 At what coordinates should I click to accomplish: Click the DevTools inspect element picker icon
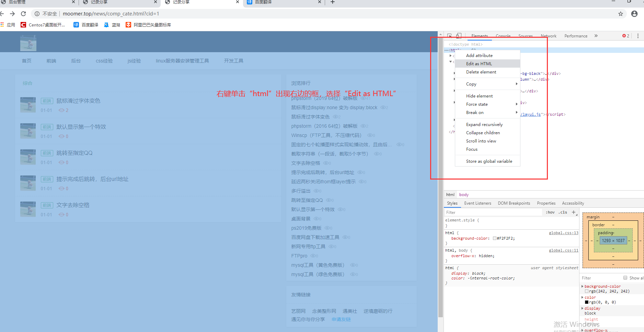coord(449,35)
